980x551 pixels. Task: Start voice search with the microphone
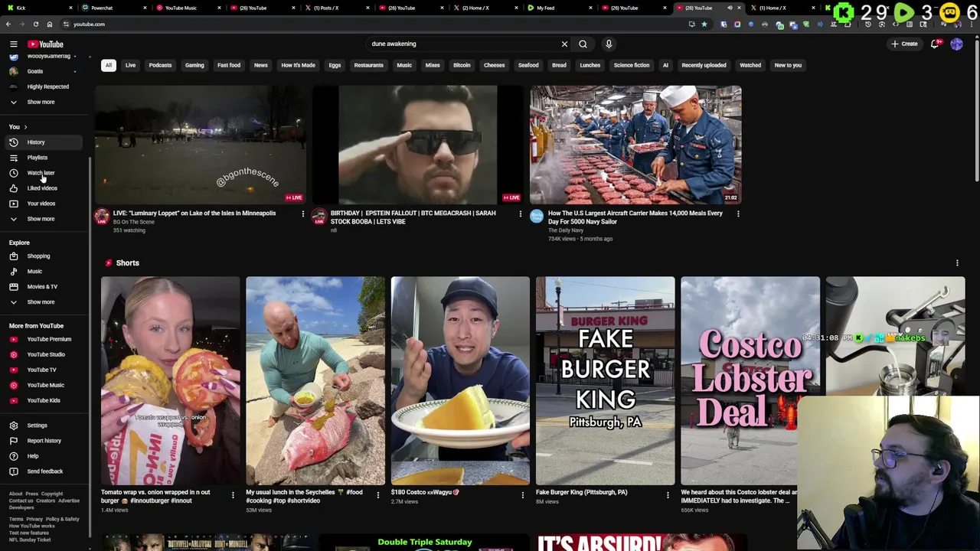pos(609,44)
